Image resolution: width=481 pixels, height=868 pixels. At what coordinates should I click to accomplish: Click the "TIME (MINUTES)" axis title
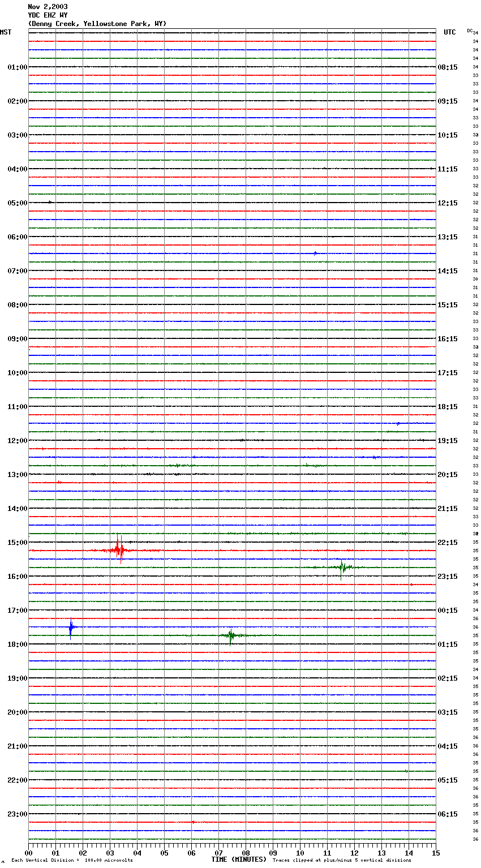(239, 860)
